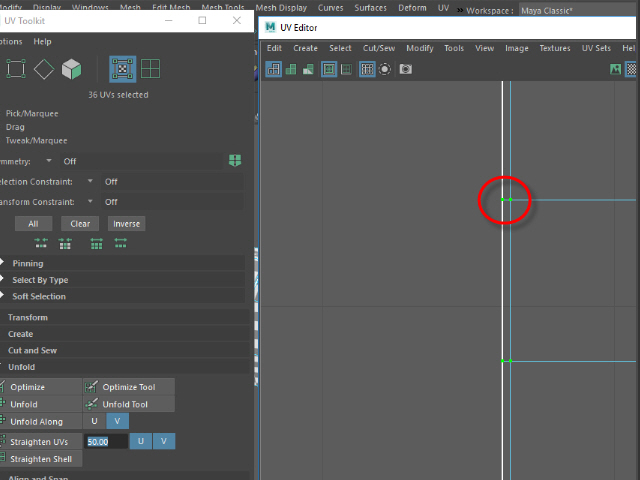Toggle the U direction for Unfold Along
640x480 pixels.
tap(94, 421)
